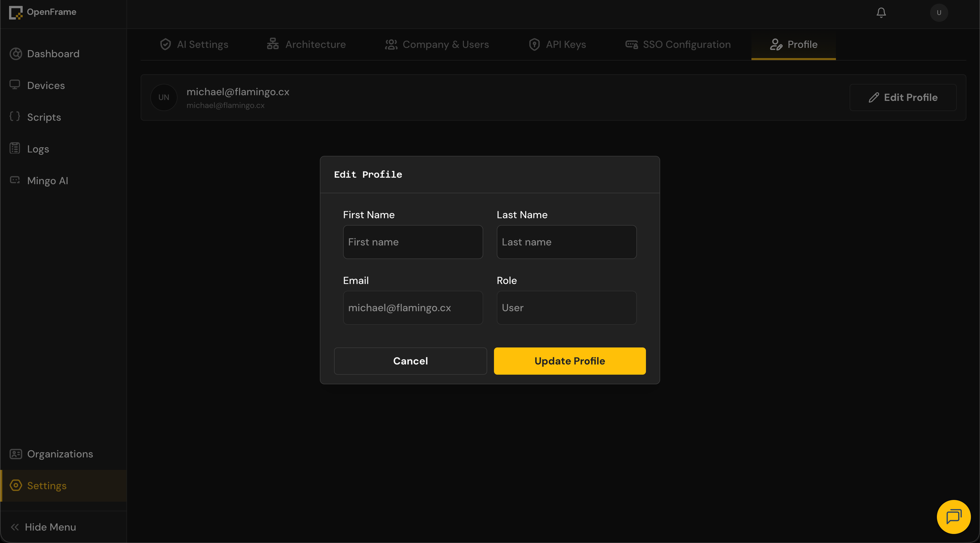980x543 pixels.
Task: Select the Profile tab
Action: [793, 44]
